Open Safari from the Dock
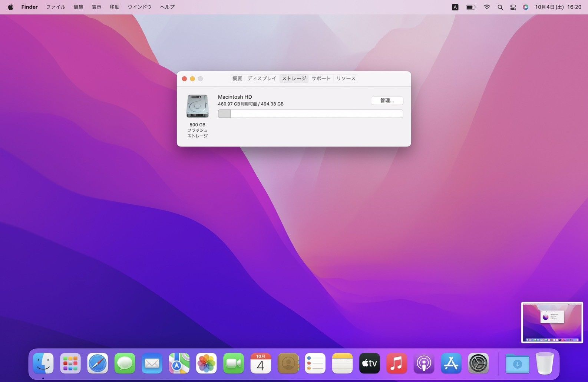Viewport: 588px width, 382px height. pyautogui.click(x=98, y=363)
